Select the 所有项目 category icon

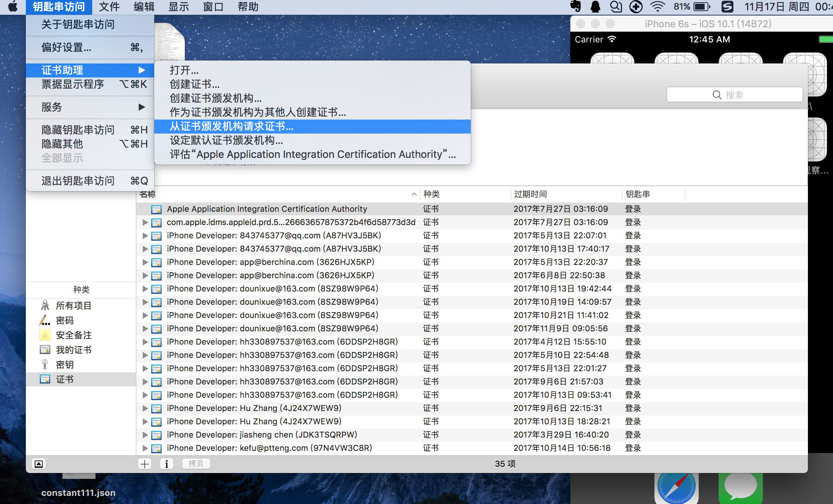click(x=45, y=305)
